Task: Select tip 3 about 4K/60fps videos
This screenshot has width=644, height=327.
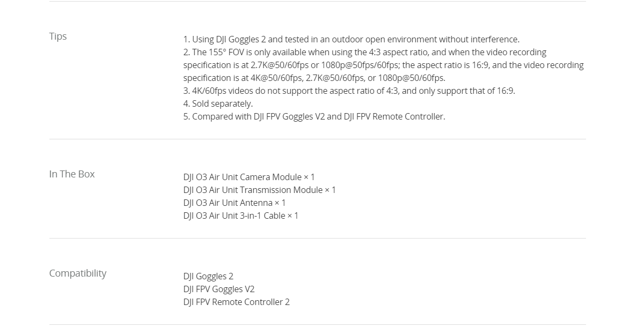Action: 349,91
